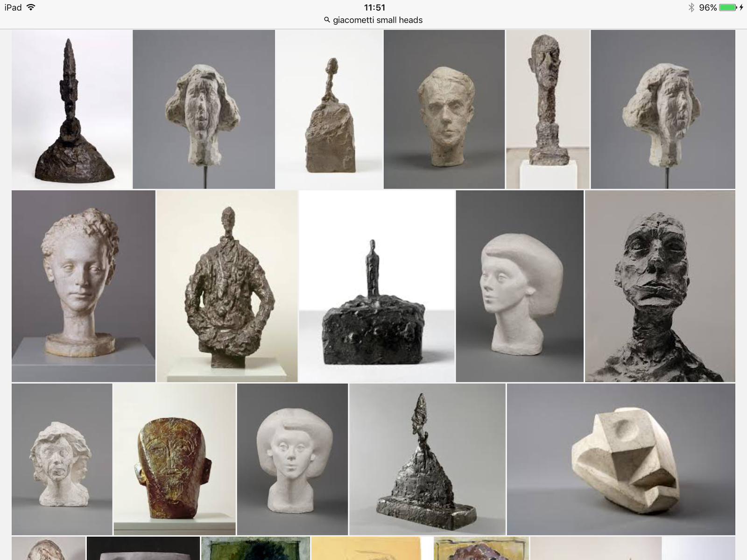Viewport: 747px width, 560px height.
Task: Open tiny standing figure on black cube image
Action: point(377,286)
